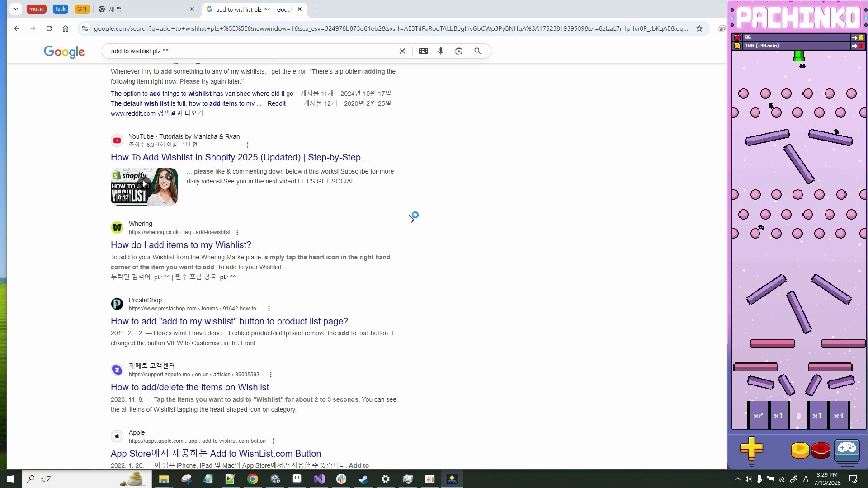Click the Shopify video thumbnail
Screen dimensions: 868x488
(144, 186)
